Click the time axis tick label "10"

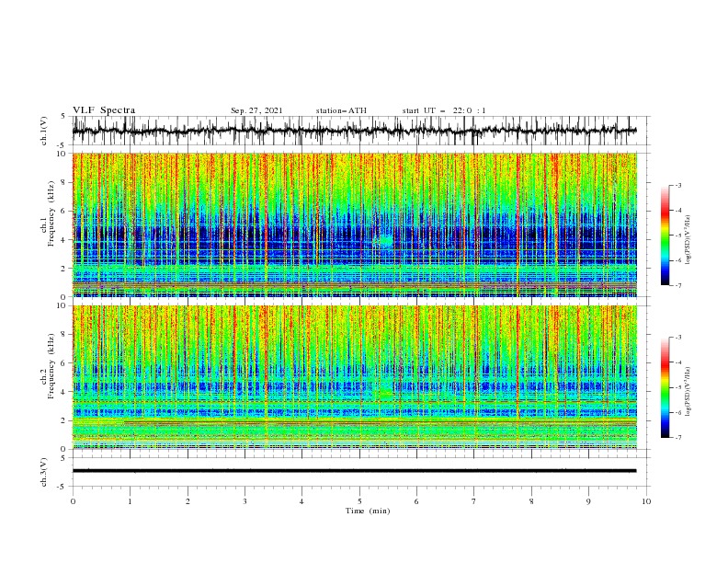(646, 501)
